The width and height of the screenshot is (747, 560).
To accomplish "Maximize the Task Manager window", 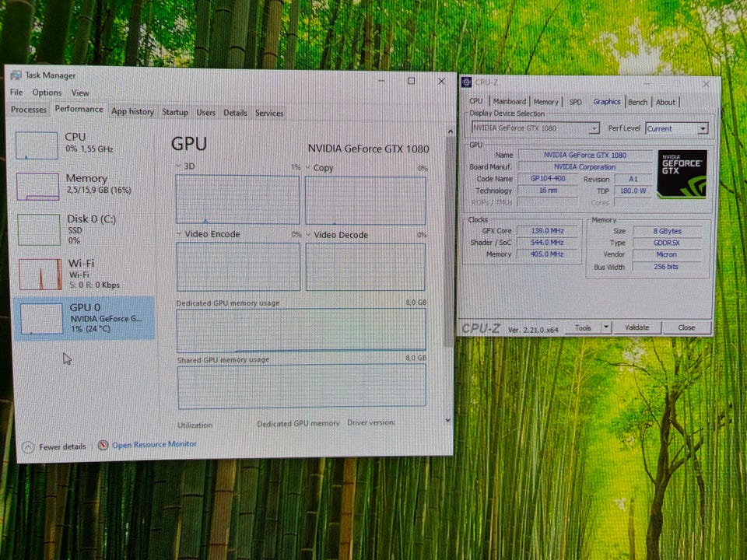I will click(411, 81).
